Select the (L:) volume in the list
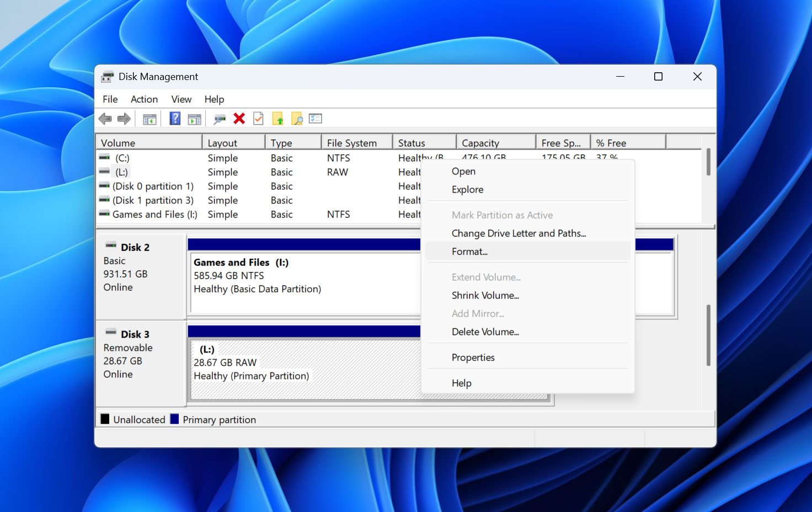812x512 pixels. pos(259,172)
